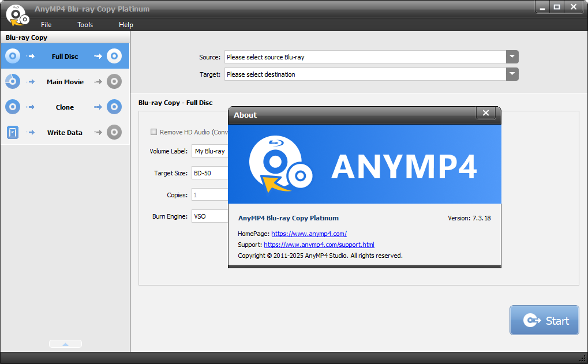Click the Full Disc target disc icon
This screenshot has width=588, height=364.
point(114,56)
